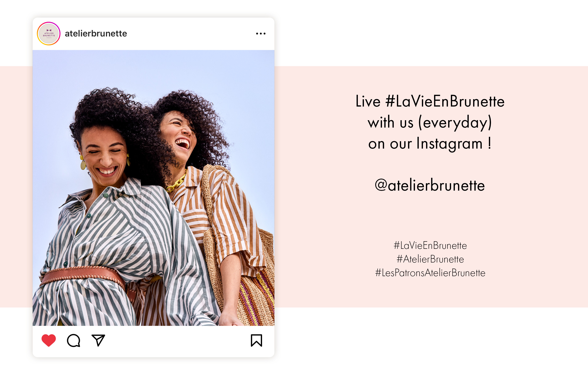Click the red heart like icon
This screenshot has width=588, height=381.
(x=49, y=340)
